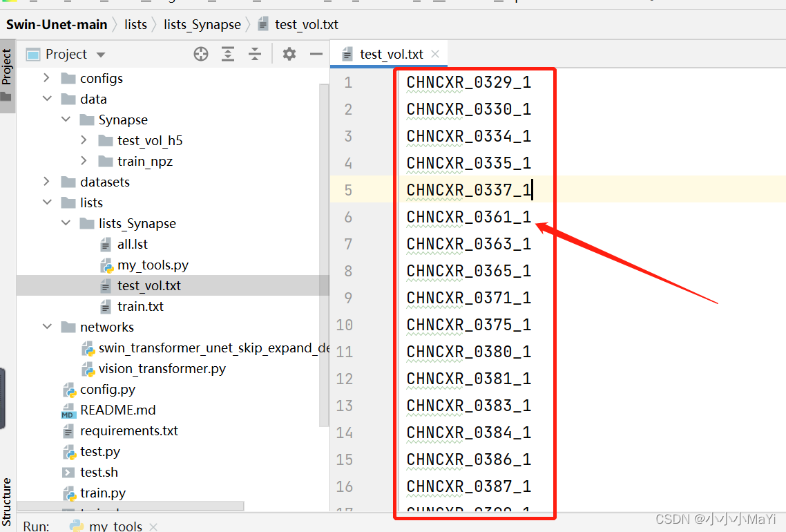Hide the Project tool window
The width and height of the screenshot is (786, 532).
pos(316,54)
